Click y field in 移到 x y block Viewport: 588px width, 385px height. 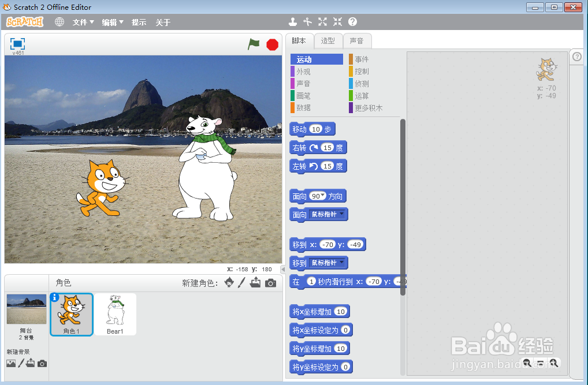[x=355, y=244]
